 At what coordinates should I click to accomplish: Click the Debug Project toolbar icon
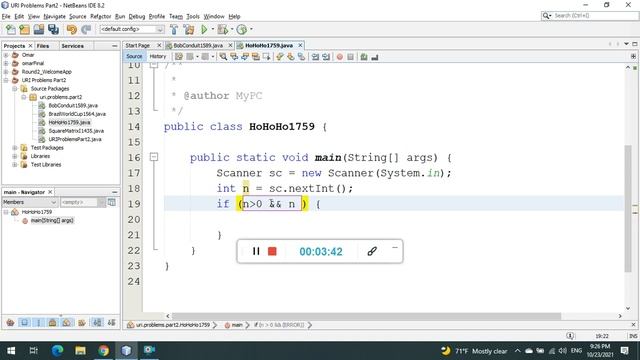point(222,29)
